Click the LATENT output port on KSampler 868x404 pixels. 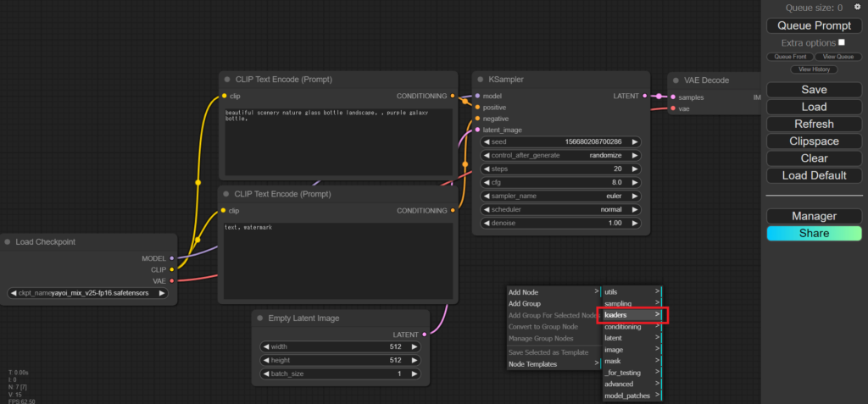pos(645,96)
